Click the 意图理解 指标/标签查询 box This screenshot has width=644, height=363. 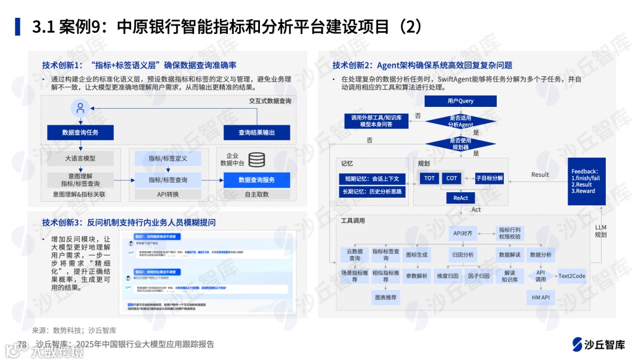80,180
